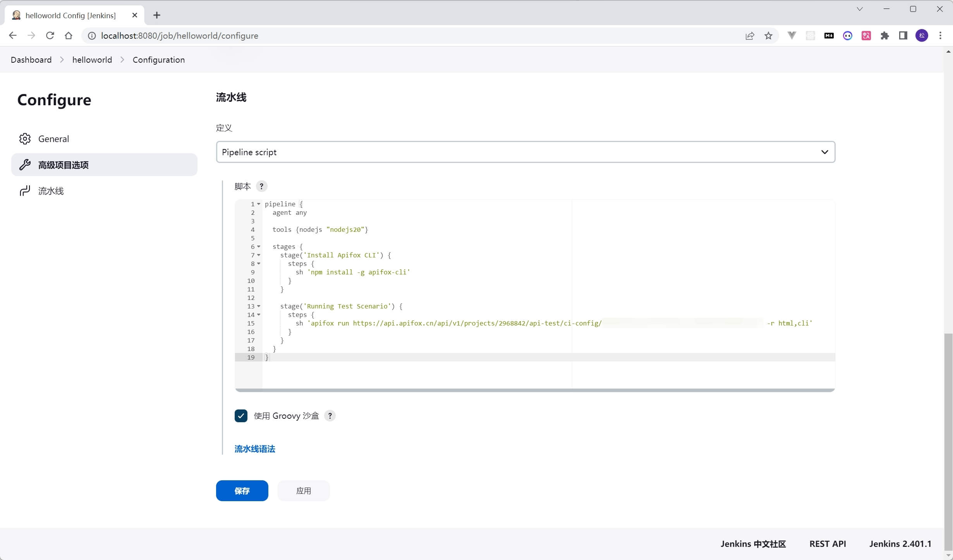Image resolution: width=953 pixels, height=560 pixels.
Task: Uncheck the 使用 Groovy 沙盒 checkbox
Action: tap(241, 416)
